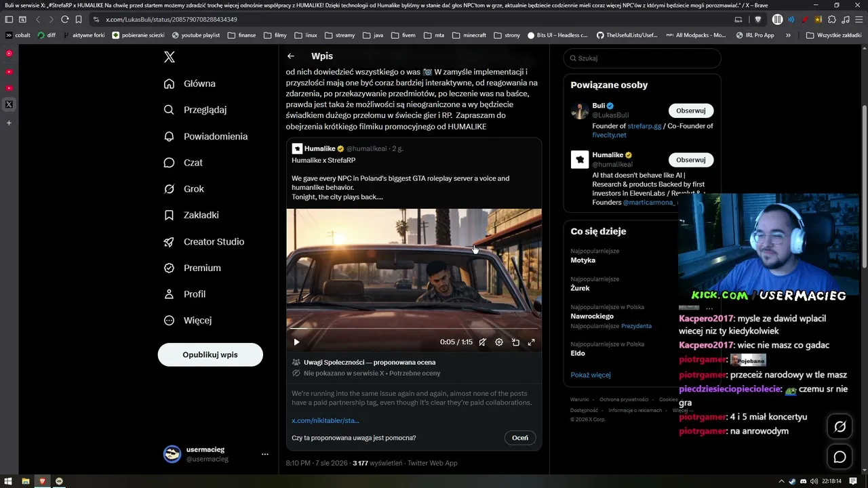Image resolution: width=868 pixels, height=488 pixels.
Task: Open the Motyka trending topic
Action: pyautogui.click(x=583, y=260)
